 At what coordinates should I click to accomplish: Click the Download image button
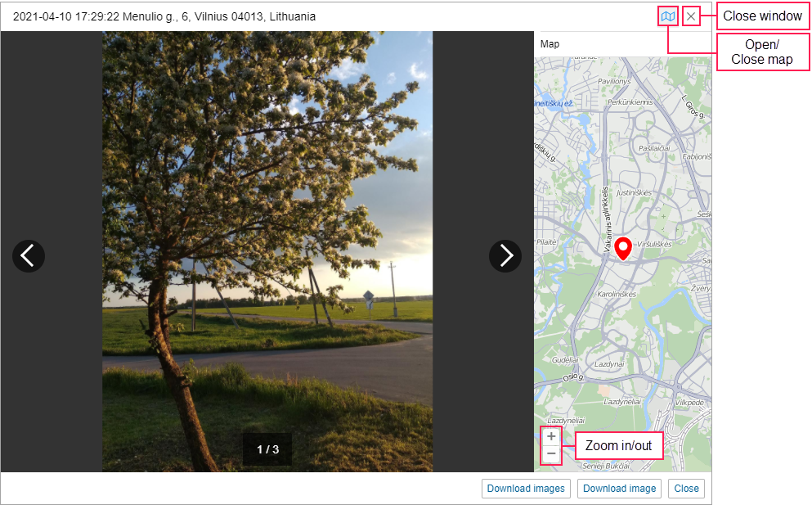click(x=619, y=489)
